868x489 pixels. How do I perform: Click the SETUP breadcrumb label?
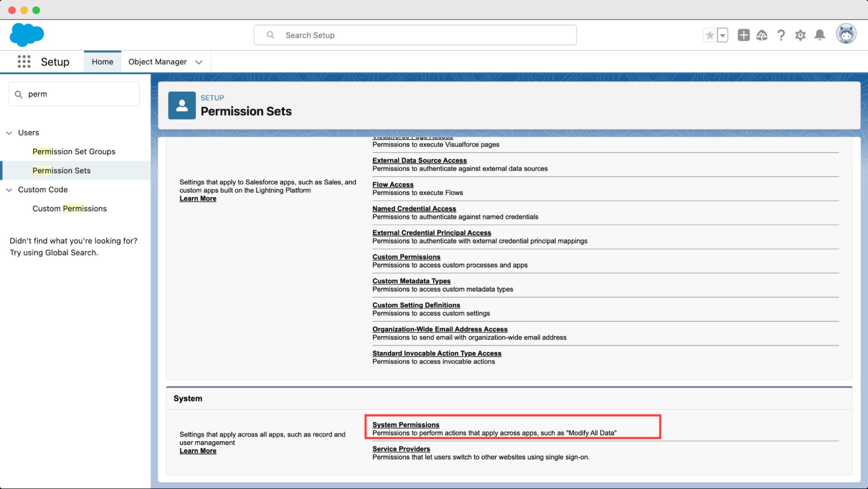[212, 98]
